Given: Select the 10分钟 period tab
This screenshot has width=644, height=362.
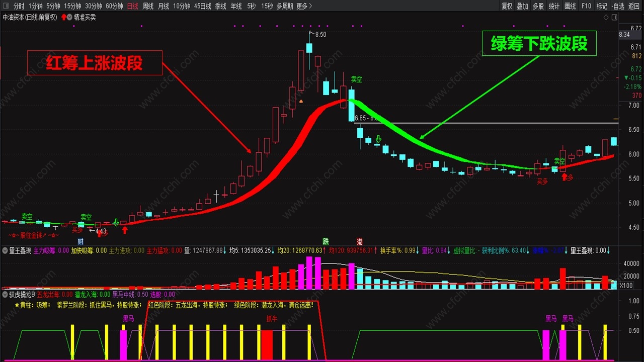Looking at the screenshot, I should pos(182,6).
